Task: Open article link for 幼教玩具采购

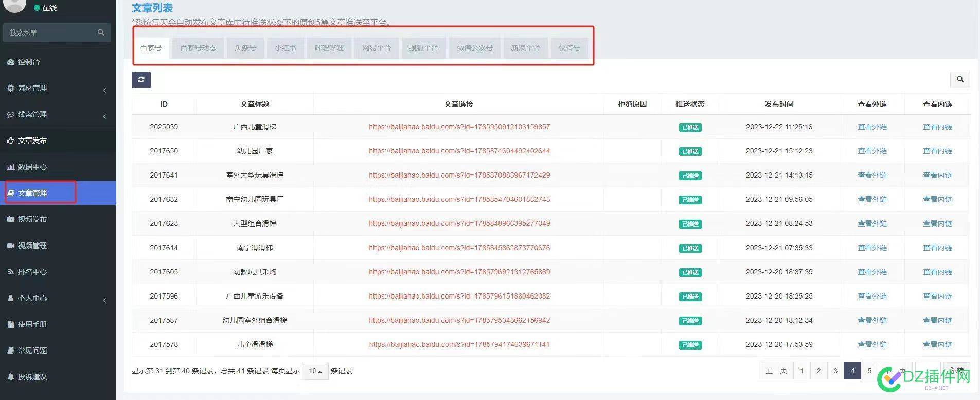Action: coord(459,272)
